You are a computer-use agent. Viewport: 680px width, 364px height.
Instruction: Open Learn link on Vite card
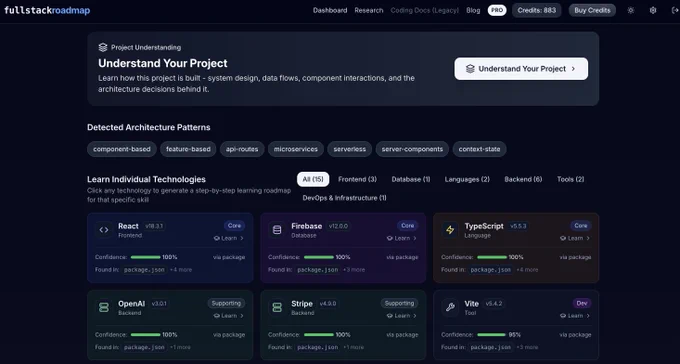[x=575, y=316]
